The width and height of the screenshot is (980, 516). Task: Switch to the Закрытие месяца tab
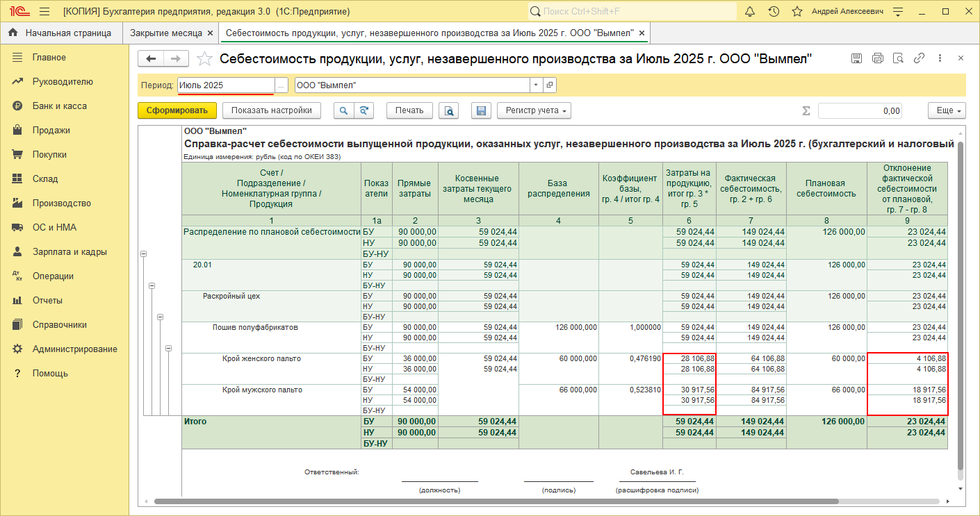[165, 33]
